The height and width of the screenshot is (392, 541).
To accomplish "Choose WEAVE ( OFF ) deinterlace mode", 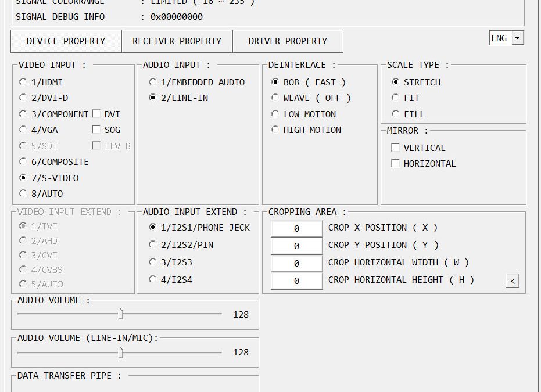I will [275, 98].
